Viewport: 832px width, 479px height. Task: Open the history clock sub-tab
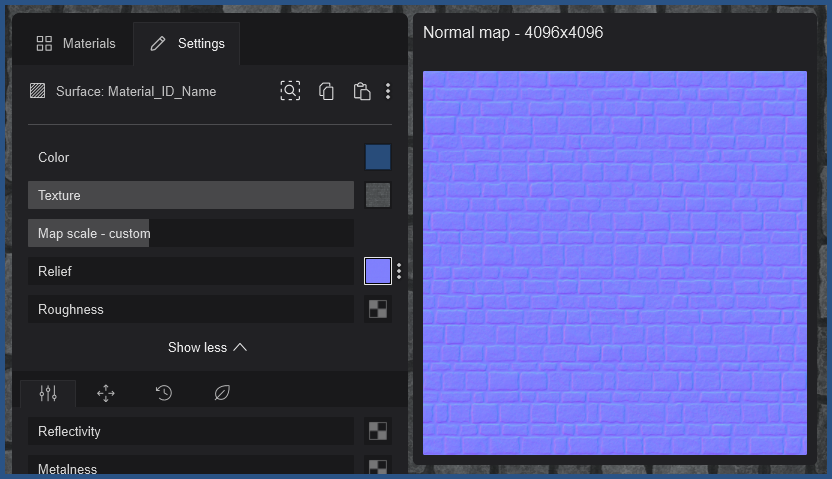click(x=164, y=394)
